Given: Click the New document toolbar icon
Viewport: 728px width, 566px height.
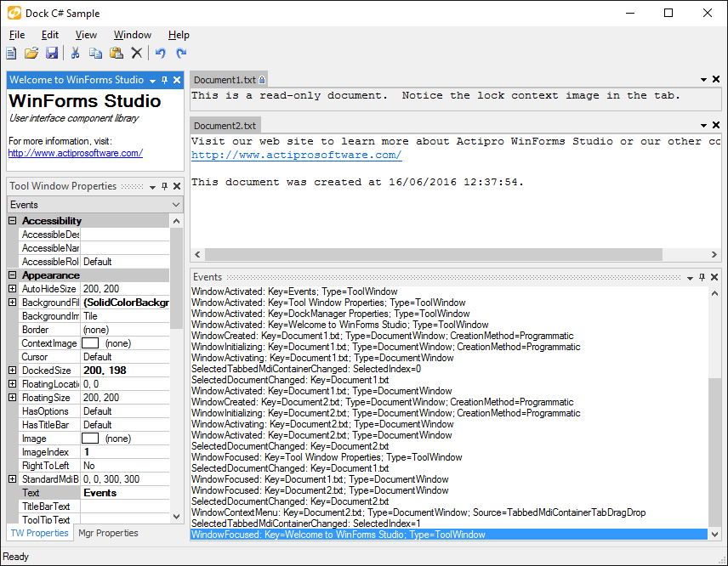Looking at the screenshot, I should (x=12, y=54).
